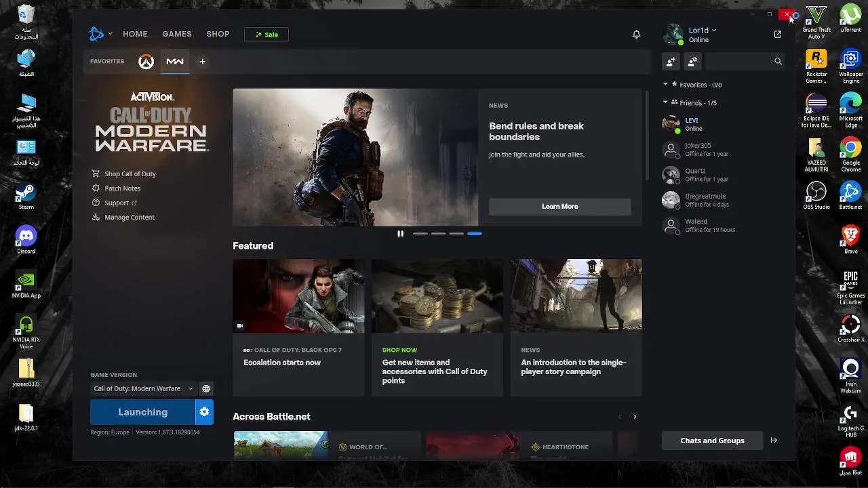
Task: Open the Support external link
Action: click(x=115, y=203)
